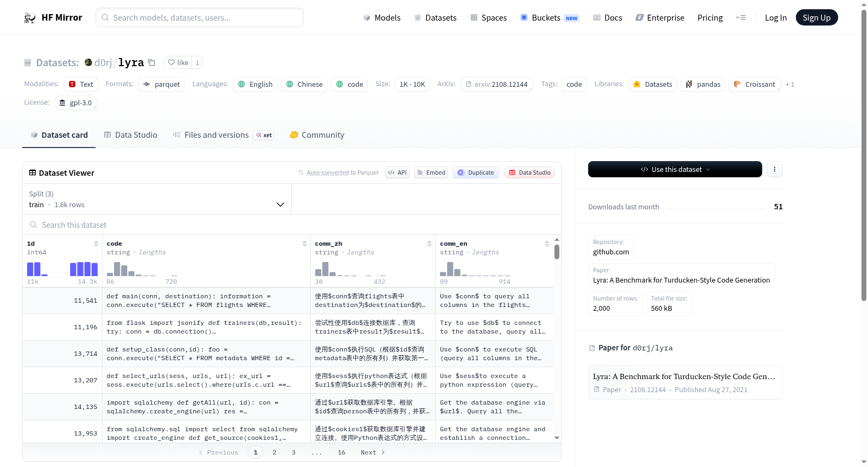The height and width of the screenshot is (467, 868).
Task: Select the Datasets library tag
Action: point(653,84)
